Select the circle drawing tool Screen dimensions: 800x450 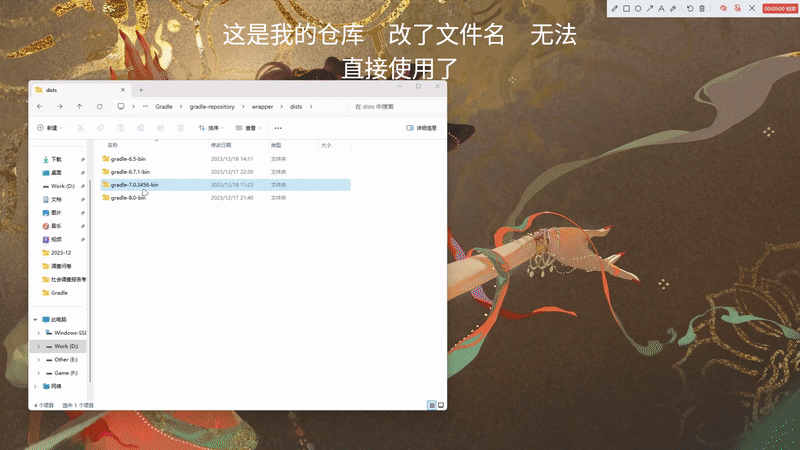[x=638, y=8]
